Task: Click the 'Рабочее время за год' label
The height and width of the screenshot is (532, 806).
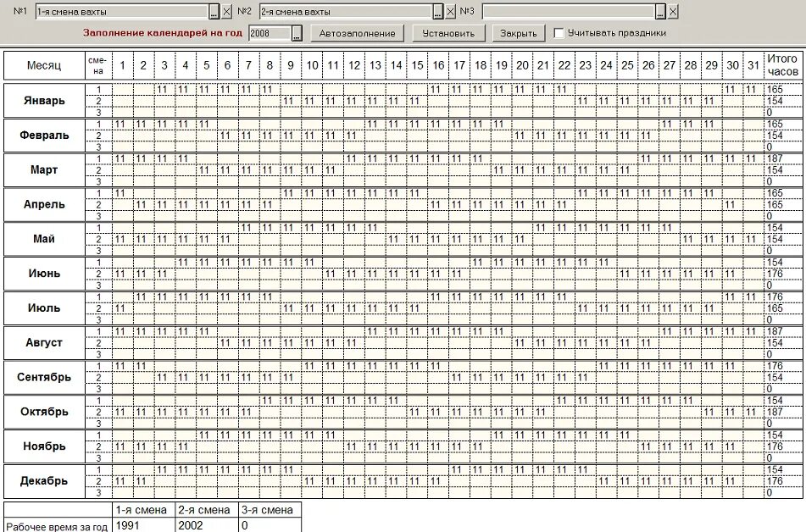Action: tap(58, 526)
